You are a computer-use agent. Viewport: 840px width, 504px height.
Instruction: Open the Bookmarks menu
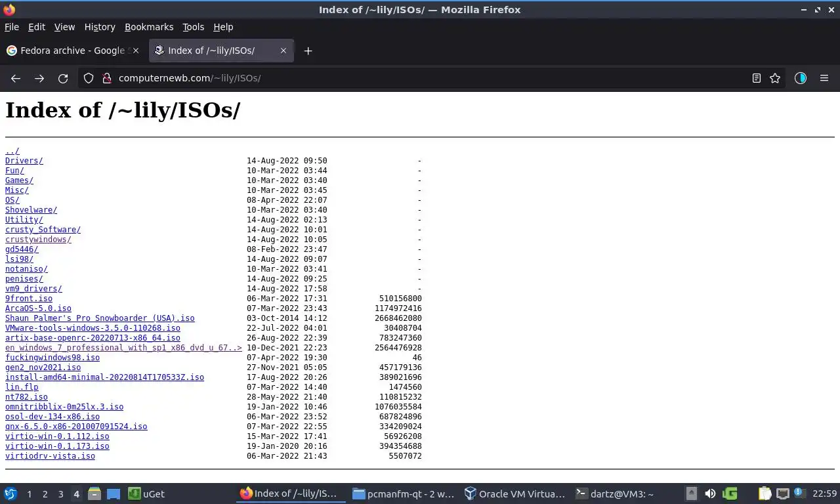[x=149, y=27]
